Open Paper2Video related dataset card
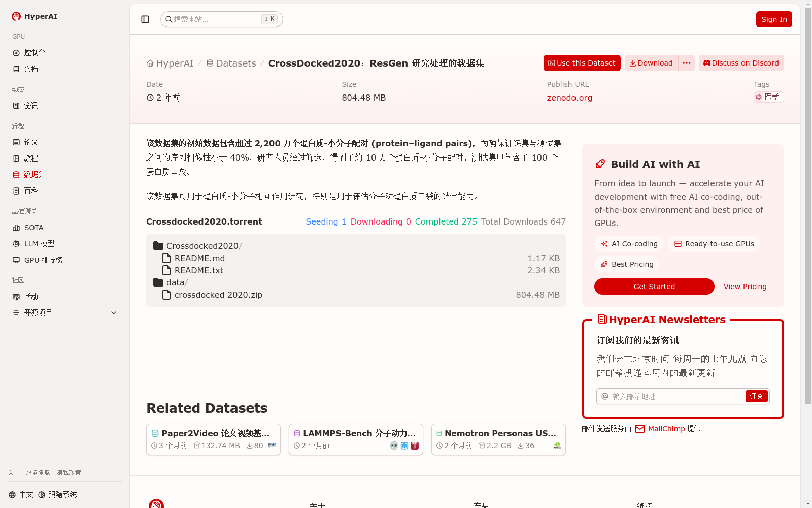Viewport: 812px width, 508px height. coord(213,439)
